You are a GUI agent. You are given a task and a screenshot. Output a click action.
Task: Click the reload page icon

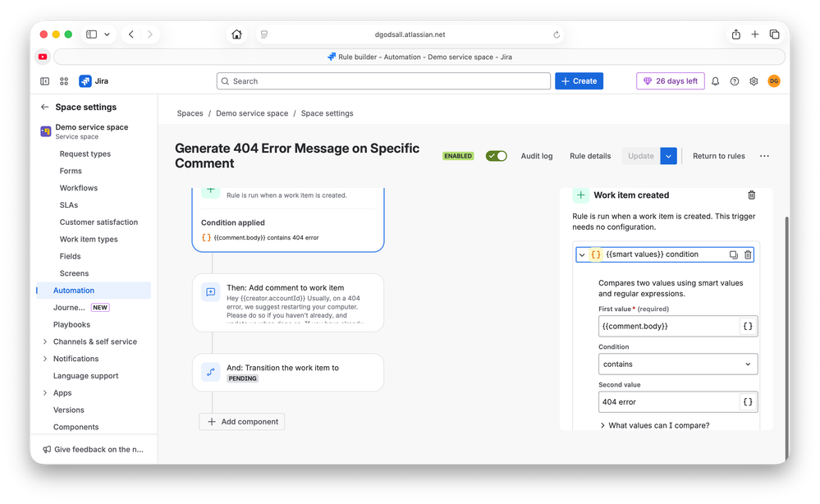pos(557,34)
